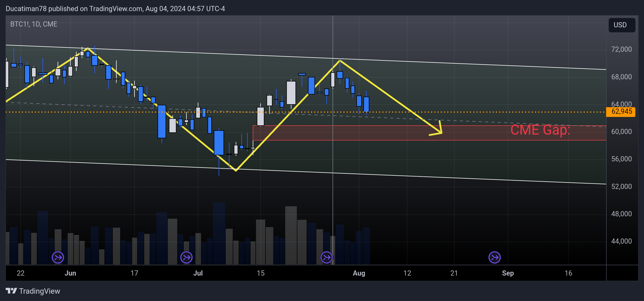Click the 21 date label on time axis
This screenshot has width=644, height=301.
(454, 273)
